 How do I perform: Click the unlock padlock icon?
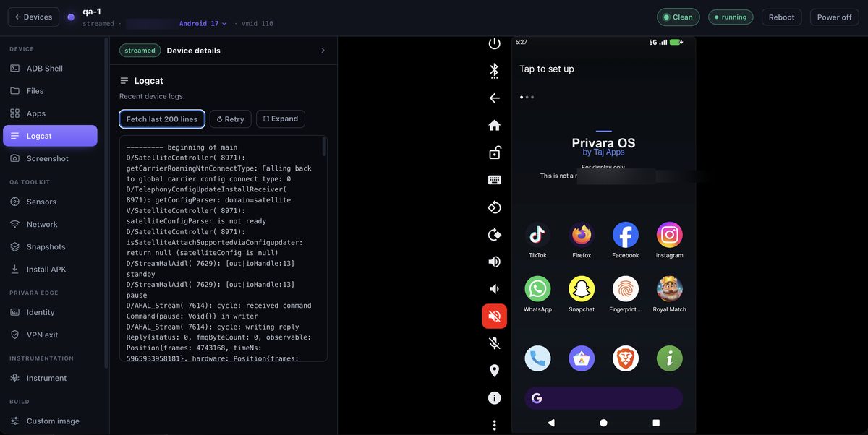[x=495, y=152]
